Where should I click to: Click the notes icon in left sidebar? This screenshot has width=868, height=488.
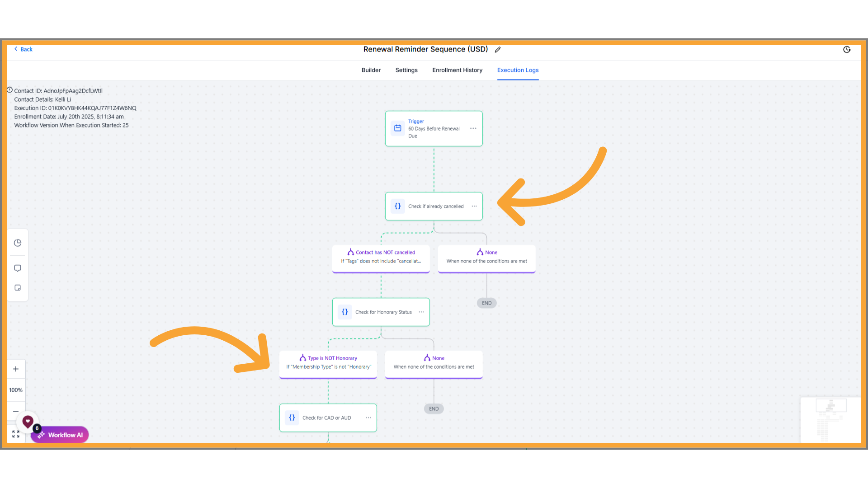[17, 287]
